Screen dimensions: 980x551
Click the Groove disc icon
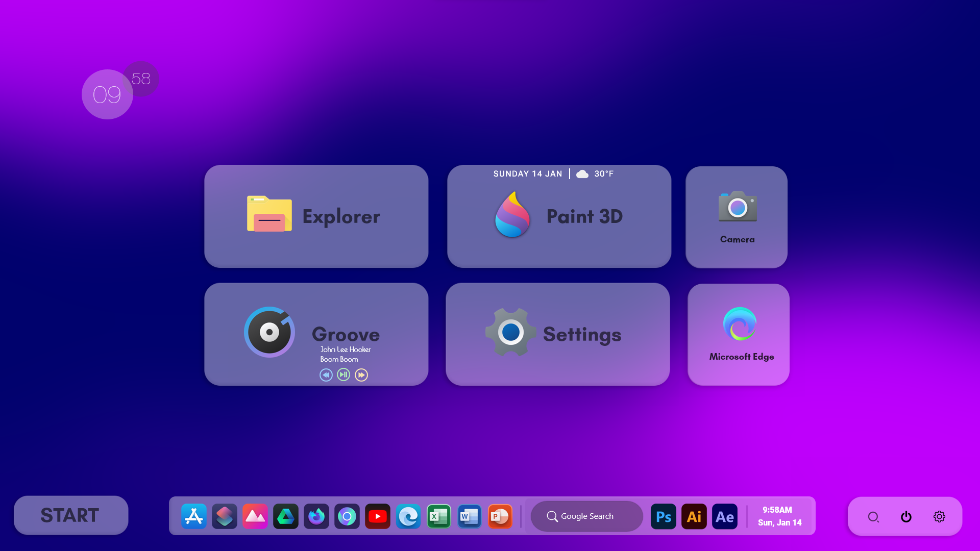point(269,332)
